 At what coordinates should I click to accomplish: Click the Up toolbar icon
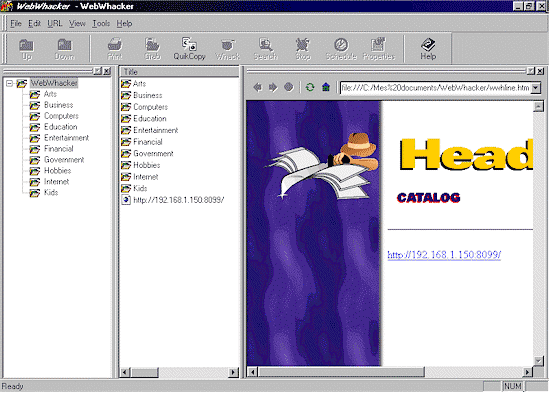[x=26, y=49]
